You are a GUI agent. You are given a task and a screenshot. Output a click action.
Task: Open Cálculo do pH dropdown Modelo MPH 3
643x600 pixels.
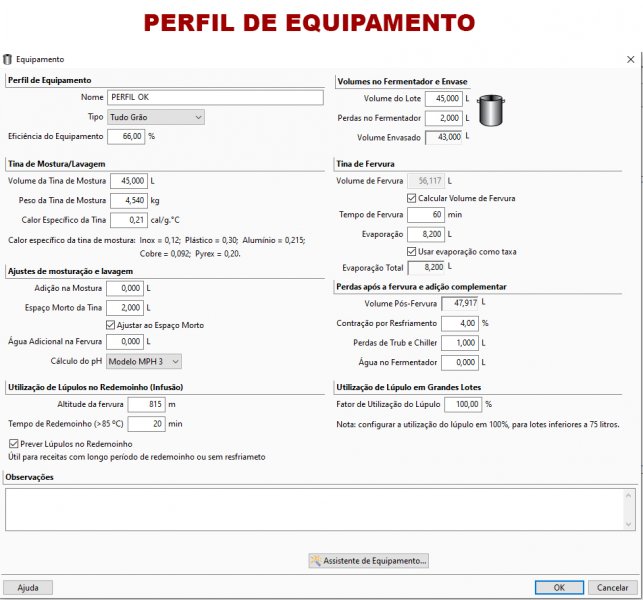pos(144,362)
